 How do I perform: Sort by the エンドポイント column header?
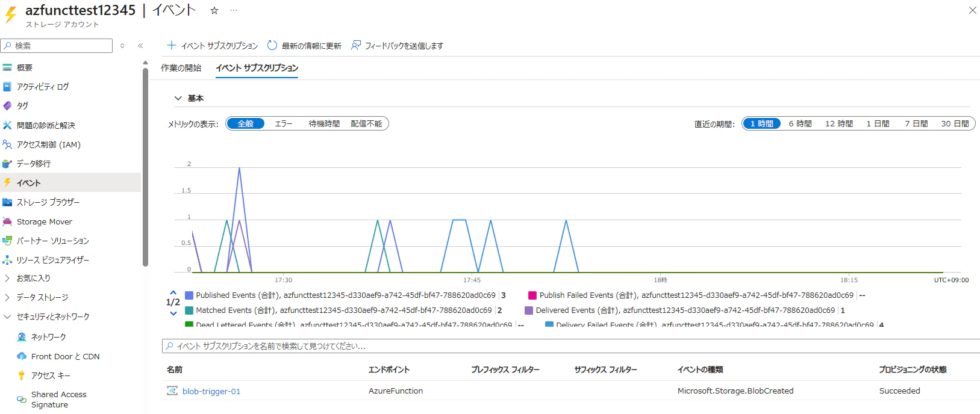point(389,369)
